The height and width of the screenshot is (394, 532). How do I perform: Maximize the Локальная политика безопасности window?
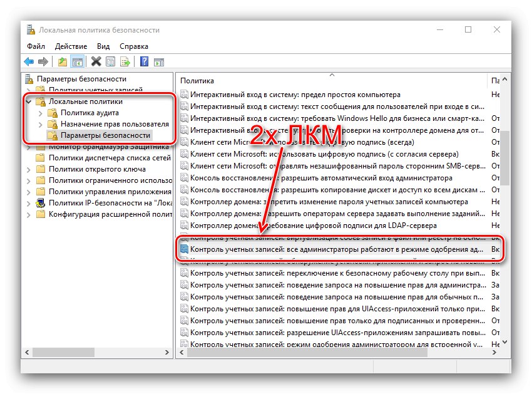[468, 29]
